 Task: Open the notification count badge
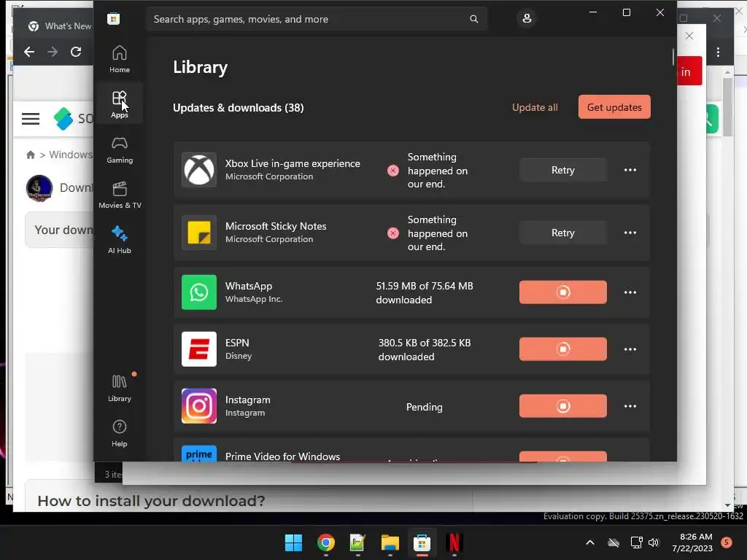click(727, 542)
